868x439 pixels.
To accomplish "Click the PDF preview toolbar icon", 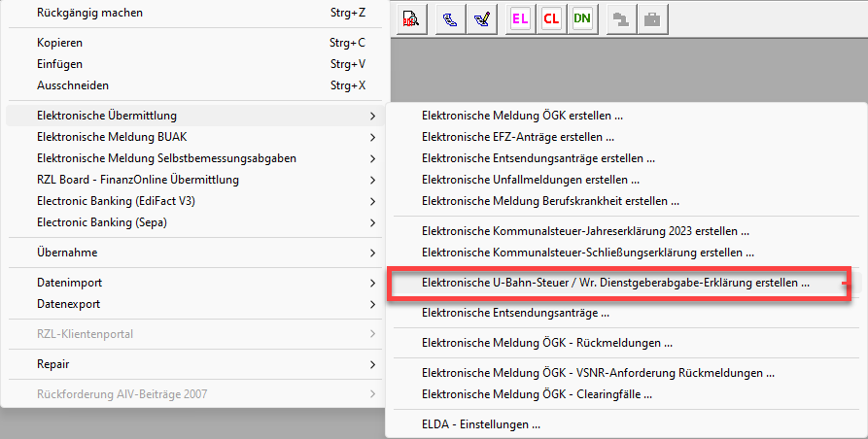I will point(411,18).
